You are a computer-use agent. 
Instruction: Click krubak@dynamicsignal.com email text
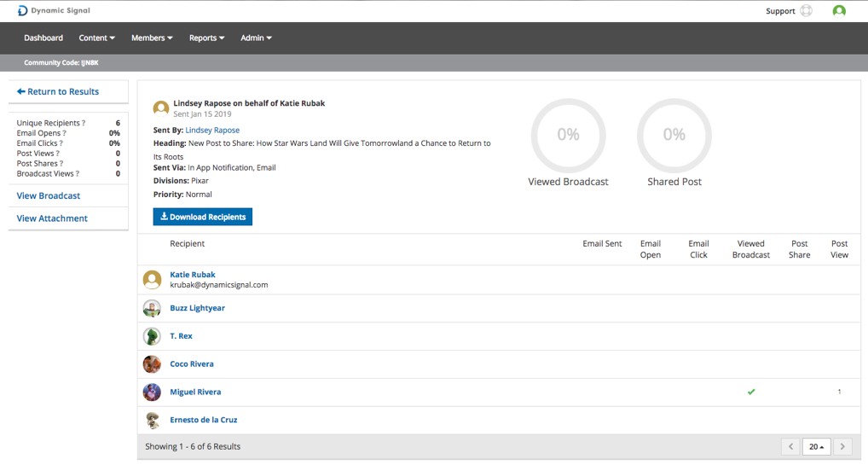(x=218, y=285)
